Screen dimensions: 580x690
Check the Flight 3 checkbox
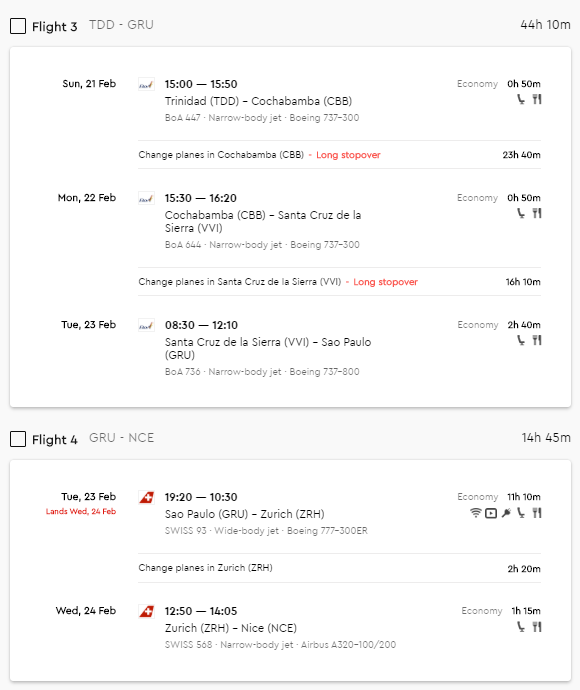18,26
